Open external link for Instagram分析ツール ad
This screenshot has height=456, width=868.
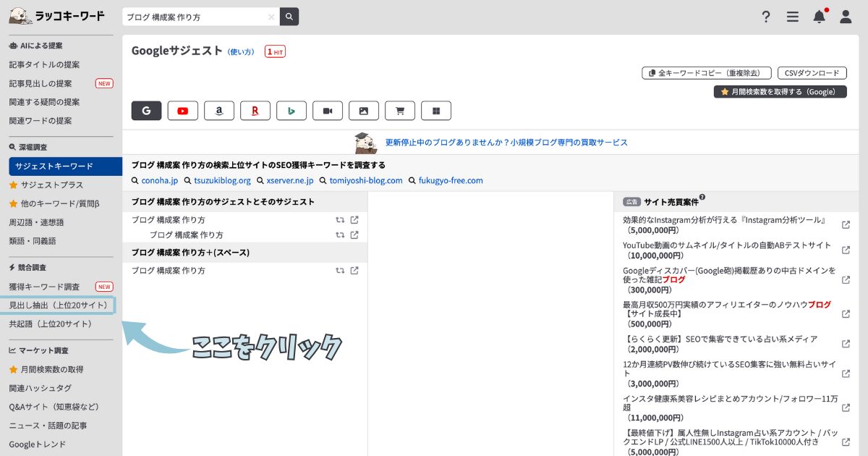(846, 224)
